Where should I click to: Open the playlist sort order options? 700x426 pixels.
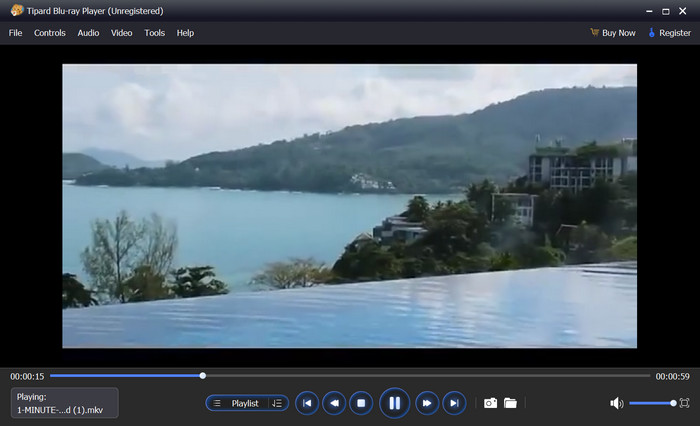tap(277, 403)
